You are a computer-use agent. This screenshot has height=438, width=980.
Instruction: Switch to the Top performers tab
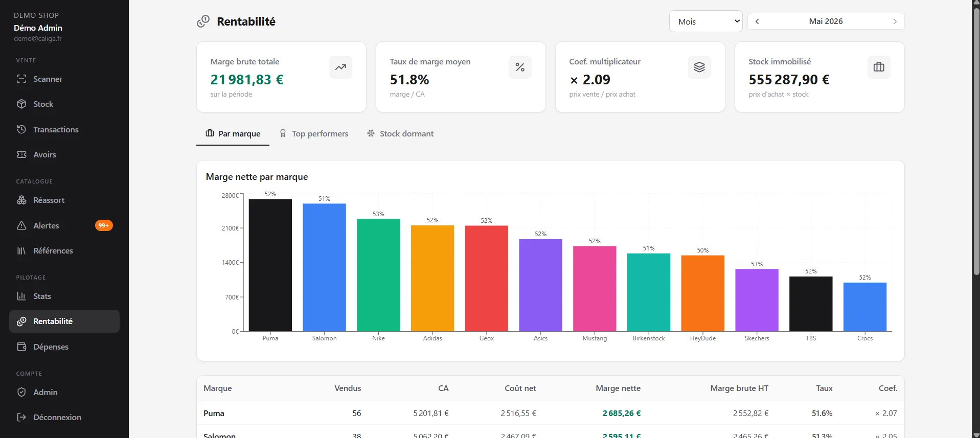(x=313, y=134)
